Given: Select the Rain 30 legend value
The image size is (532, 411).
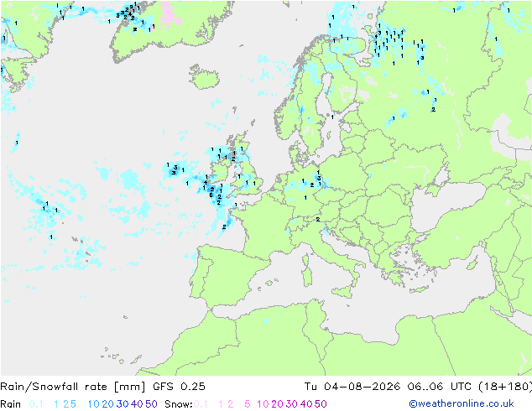Looking at the screenshot, I should pyautogui.click(x=123, y=404).
